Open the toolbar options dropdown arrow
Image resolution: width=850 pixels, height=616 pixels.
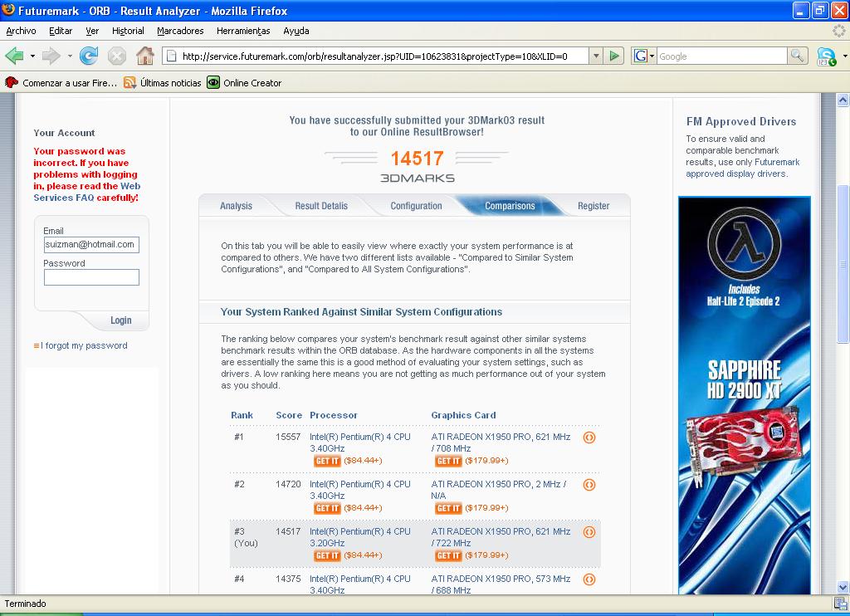(x=845, y=56)
